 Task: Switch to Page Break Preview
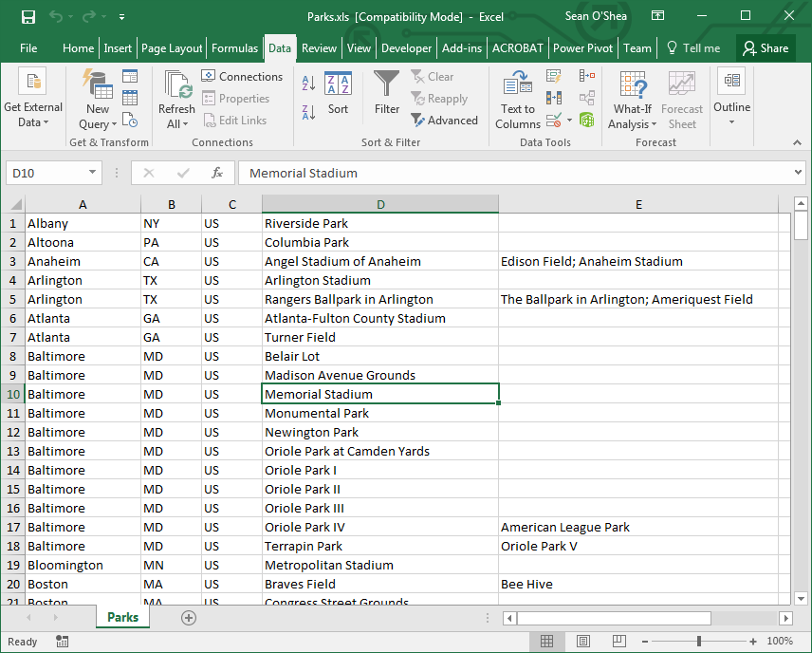pos(618,642)
